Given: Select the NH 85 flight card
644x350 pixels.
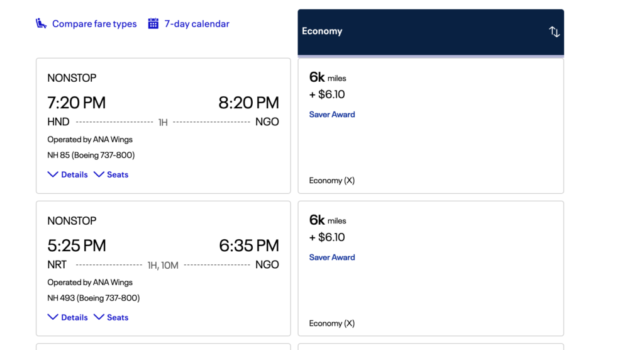Looking at the screenshot, I should coord(164,126).
